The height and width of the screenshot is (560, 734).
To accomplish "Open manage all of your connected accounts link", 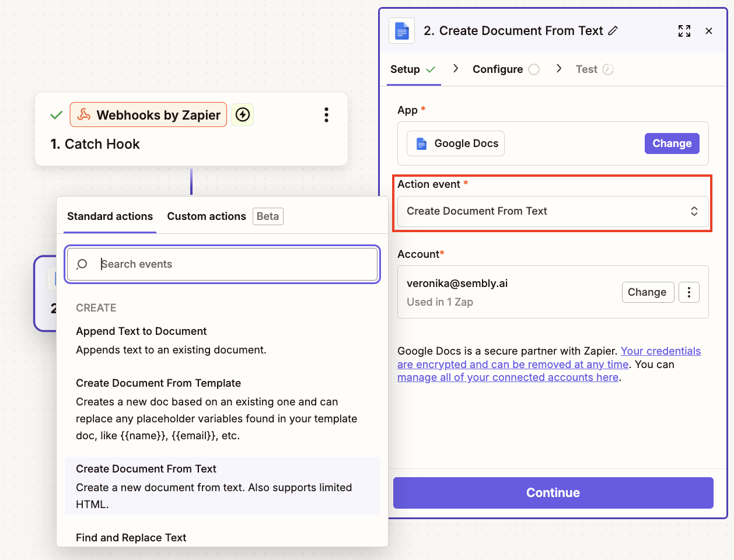I will 508,377.
